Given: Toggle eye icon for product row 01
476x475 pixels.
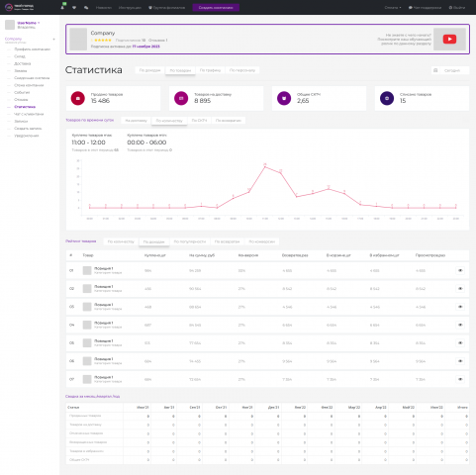Looking at the screenshot, I should tap(460, 270).
